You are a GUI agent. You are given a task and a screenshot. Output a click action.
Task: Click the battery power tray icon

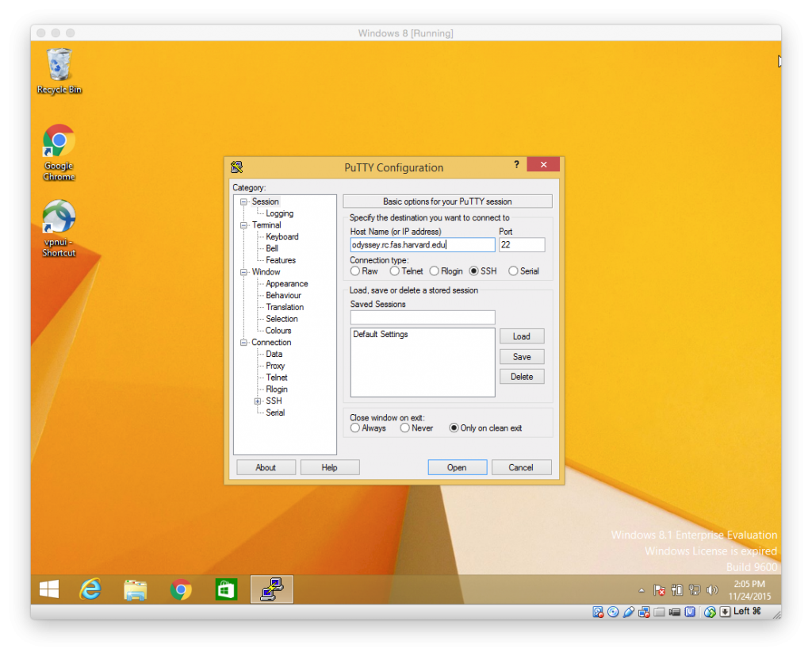[677, 590]
